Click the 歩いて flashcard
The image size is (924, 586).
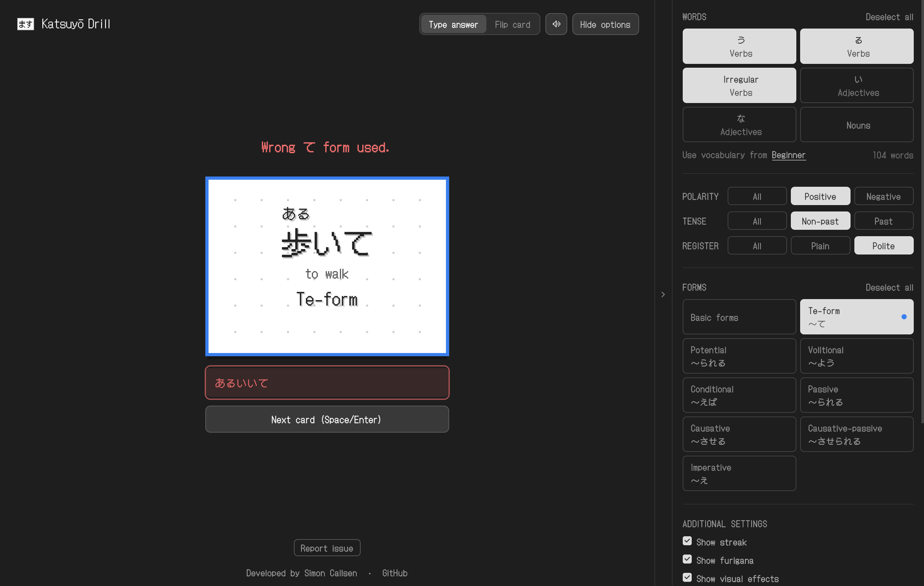[327, 266]
